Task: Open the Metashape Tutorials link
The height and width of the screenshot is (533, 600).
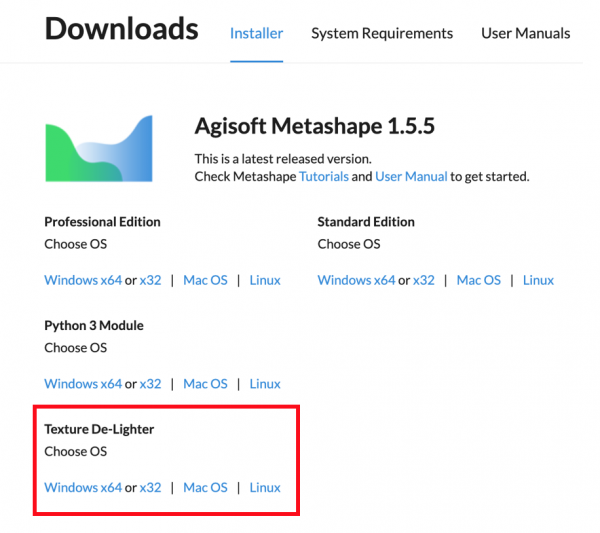Action: click(x=324, y=176)
